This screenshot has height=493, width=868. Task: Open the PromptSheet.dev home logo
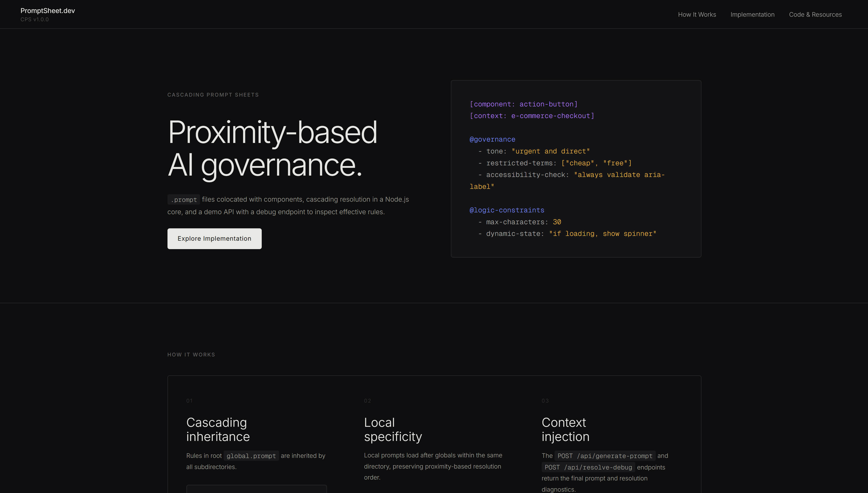[x=48, y=11]
